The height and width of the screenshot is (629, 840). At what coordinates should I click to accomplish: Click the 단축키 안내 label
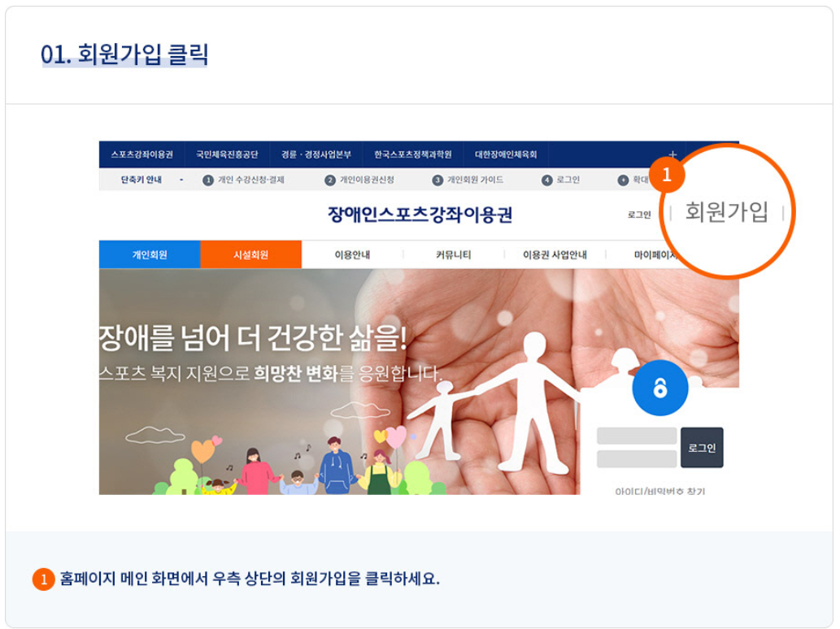pyautogui.click(x=141, y=180)
